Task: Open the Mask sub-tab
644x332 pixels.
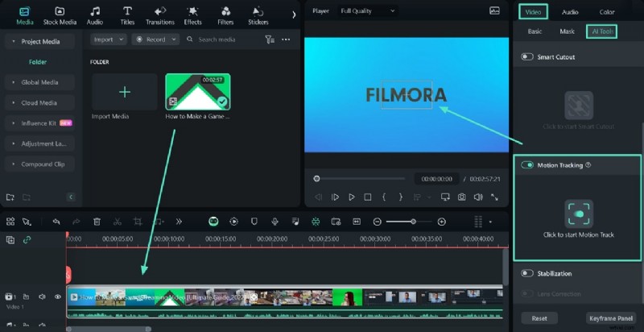Action: click(x=567, y=31)
